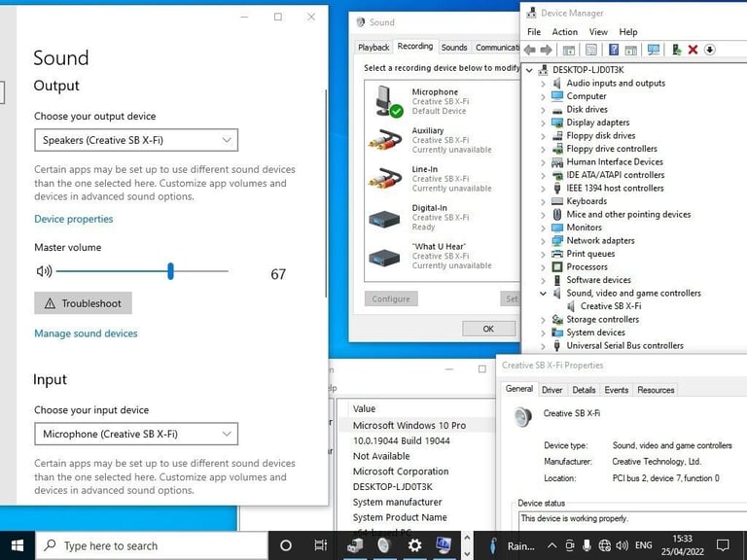Viewport: 747px width, 560px height.
Task: Open Events tab in Properties window
Action: tap(616, 390)
